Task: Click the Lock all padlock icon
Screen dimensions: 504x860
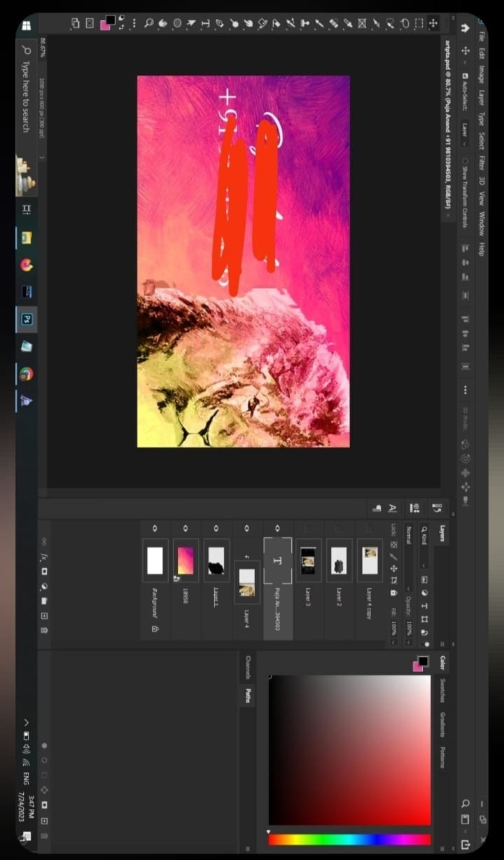Action: coord(393,593)
